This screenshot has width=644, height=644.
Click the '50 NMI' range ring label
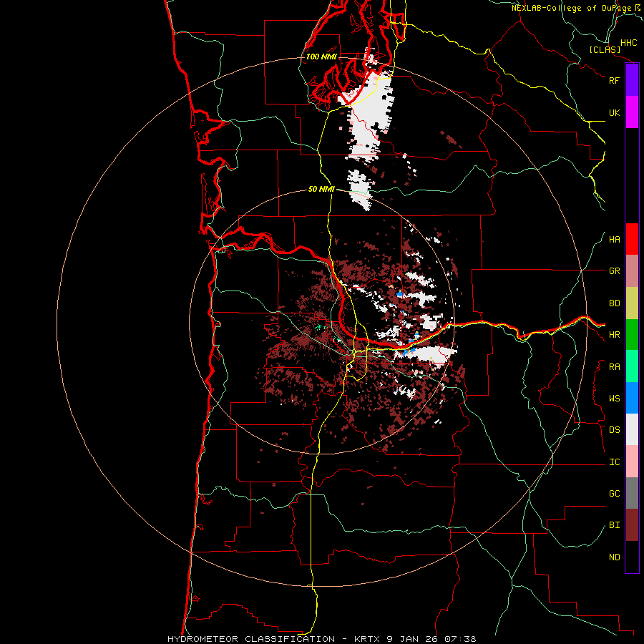[321, 189]
